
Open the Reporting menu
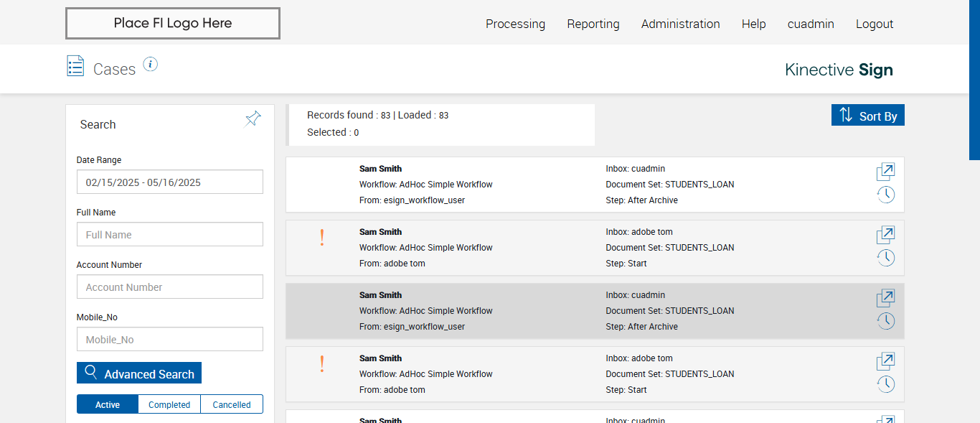(x=593, y=24)
